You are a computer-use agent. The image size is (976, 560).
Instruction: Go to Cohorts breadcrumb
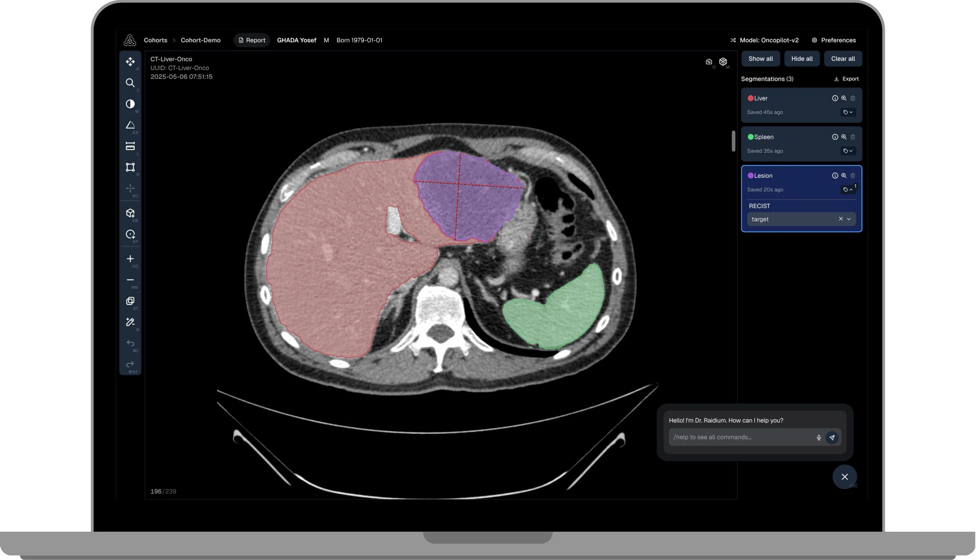156,40
